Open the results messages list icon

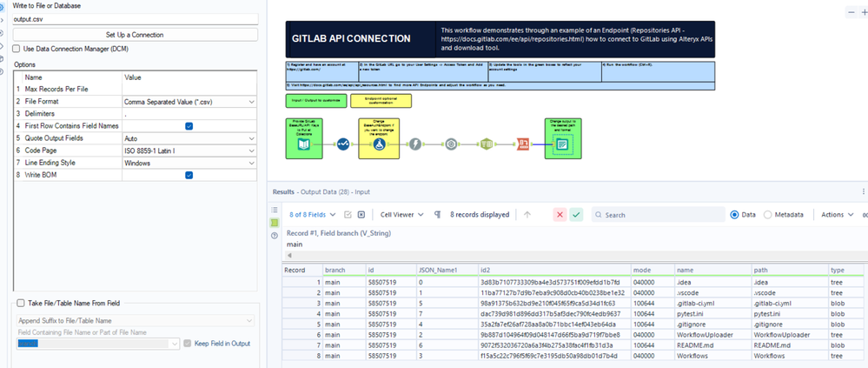(x=274, y=210)
